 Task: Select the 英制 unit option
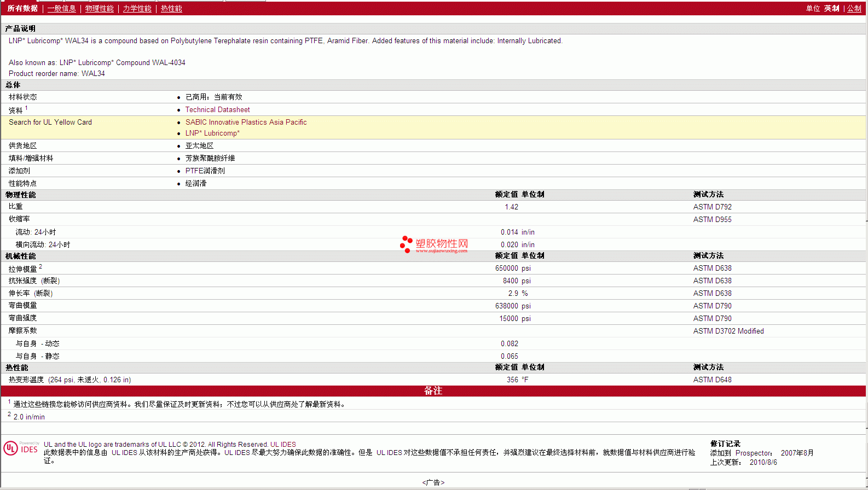tap(831, 8)
